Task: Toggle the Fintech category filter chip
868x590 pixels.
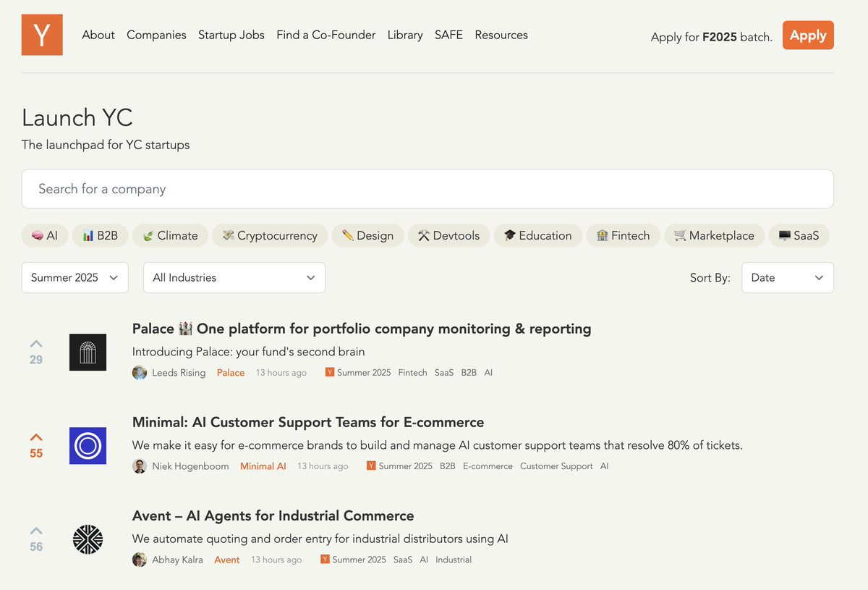Action: pyautogui.click(x=623, y=235)
